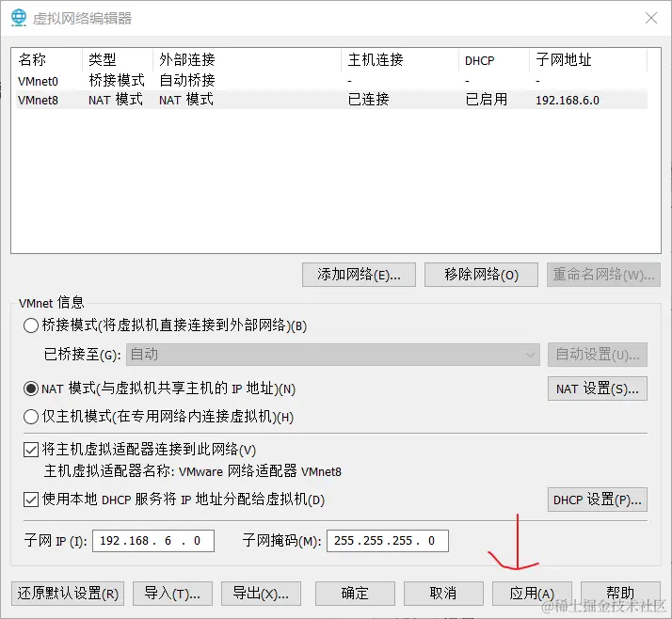Select the 桥接模式 radio button
This screenshot has height=619, width=672.
pyautogui.click(x=31, y=325)
